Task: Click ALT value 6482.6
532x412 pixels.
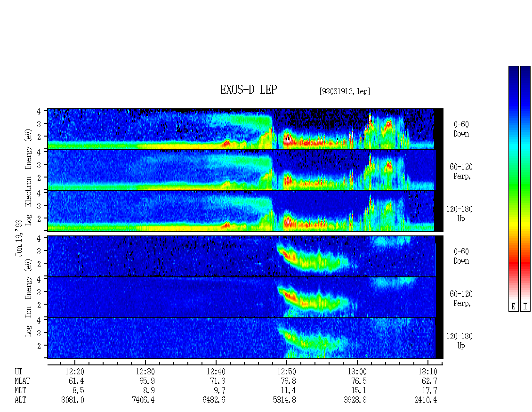Action: pyautogui.click(x=214, y=400)
